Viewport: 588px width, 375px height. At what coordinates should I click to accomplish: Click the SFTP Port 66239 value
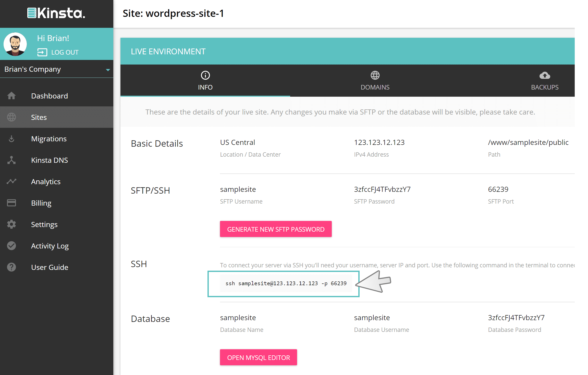tap(498, 189)
